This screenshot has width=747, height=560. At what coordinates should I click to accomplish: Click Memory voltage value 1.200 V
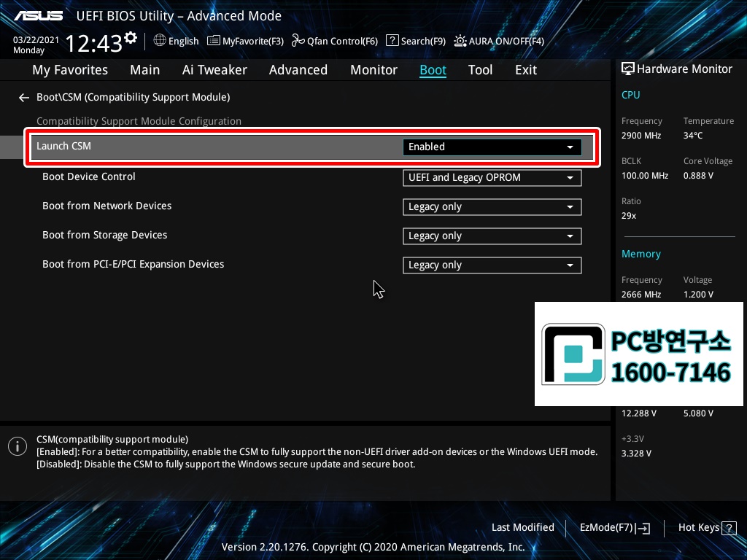[698, 295]
